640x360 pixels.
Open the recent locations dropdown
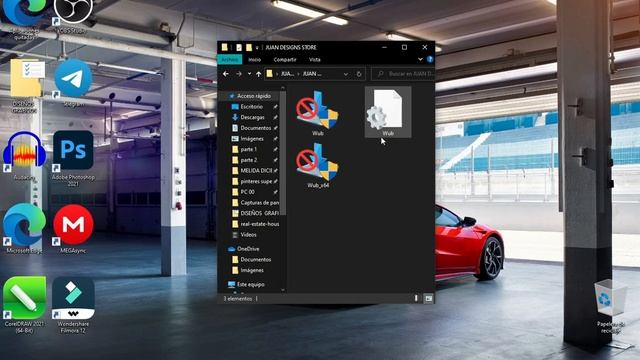(x=249, y=74)
